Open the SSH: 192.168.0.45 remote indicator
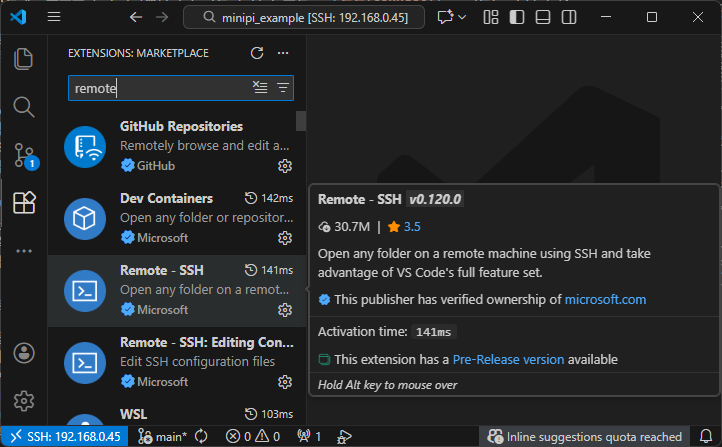Screen dimensions: 722x447 pos(65,436)
